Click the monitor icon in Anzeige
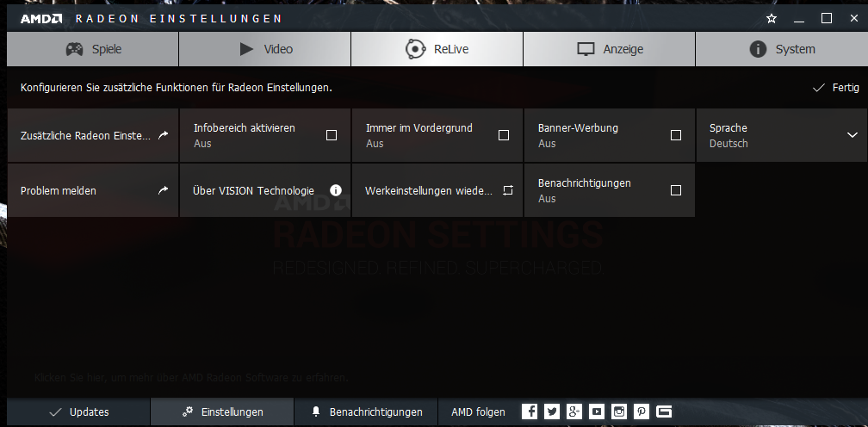Viewport: 868px width, 427px height. (x=586, y=49)
